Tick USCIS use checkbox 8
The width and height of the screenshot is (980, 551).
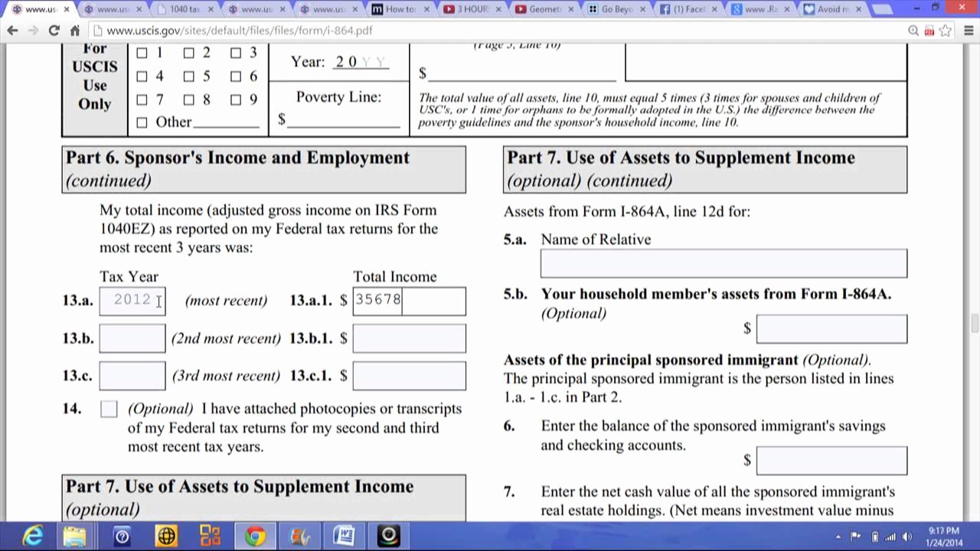[x=188, y=99]
